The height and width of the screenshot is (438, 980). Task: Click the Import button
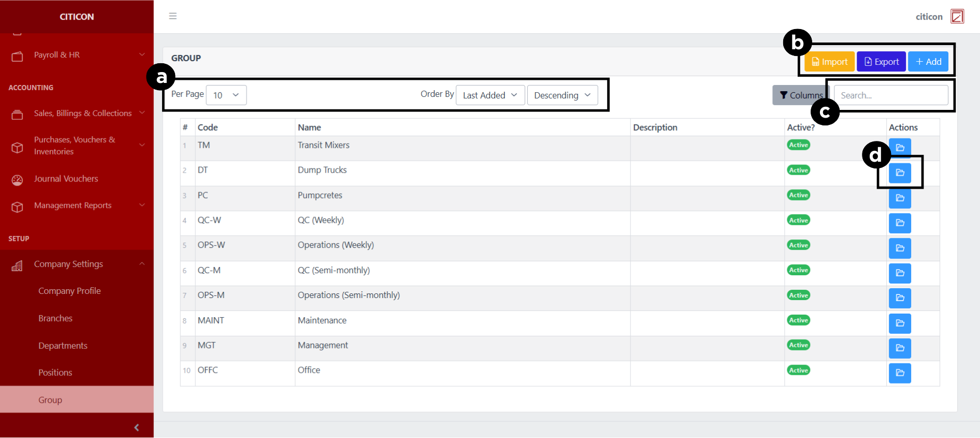coord(829,62)
